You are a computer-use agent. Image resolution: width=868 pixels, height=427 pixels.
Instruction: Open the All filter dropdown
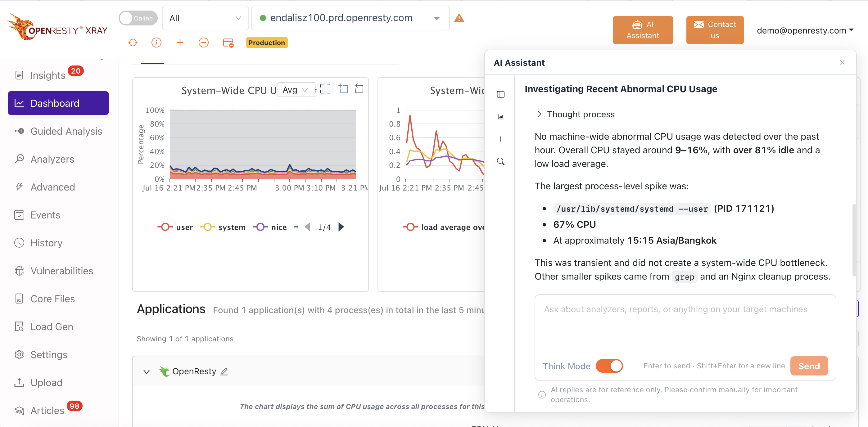[x=205, y=18]
